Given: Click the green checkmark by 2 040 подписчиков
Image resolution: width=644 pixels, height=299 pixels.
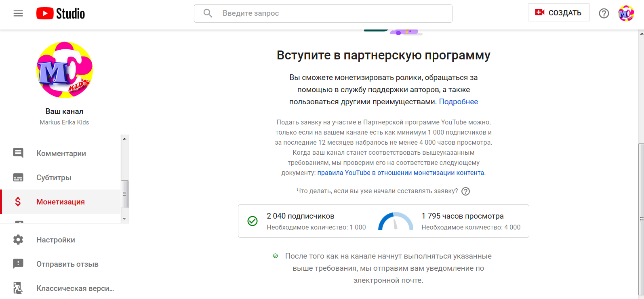Looking at the screenshot, I should 253,221.
